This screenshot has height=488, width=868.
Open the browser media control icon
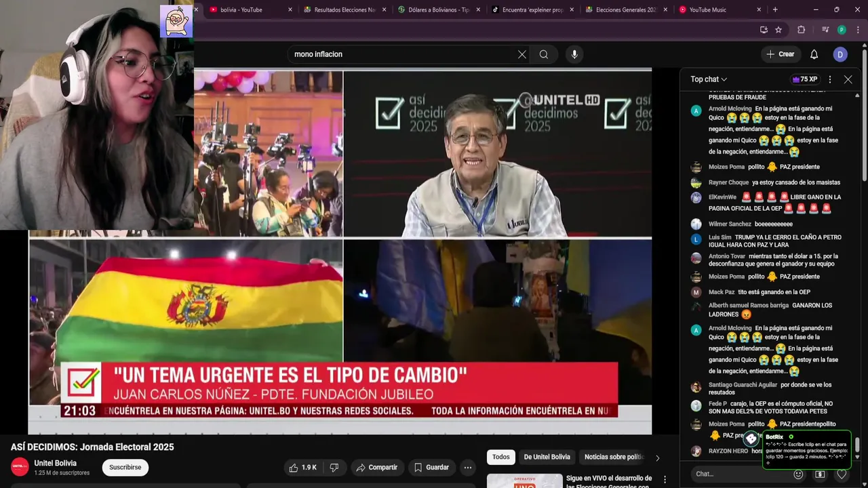pyautogui.click(x=825, y=30)
